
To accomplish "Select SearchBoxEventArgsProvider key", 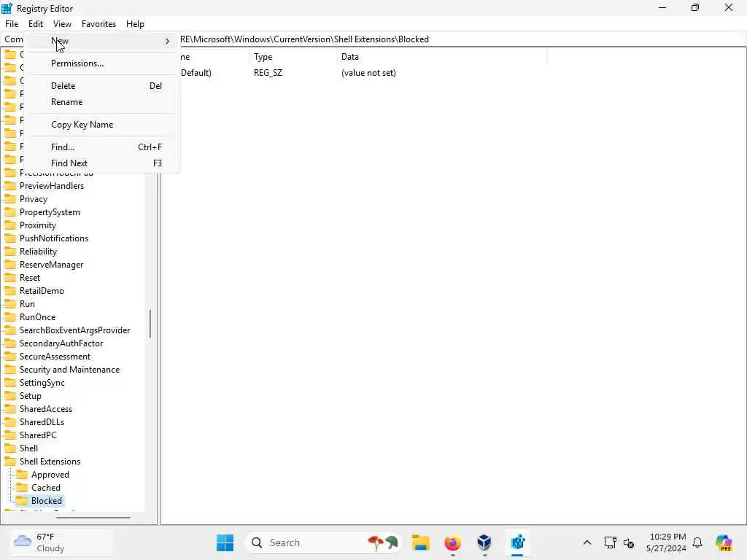I will coord(75,330).
